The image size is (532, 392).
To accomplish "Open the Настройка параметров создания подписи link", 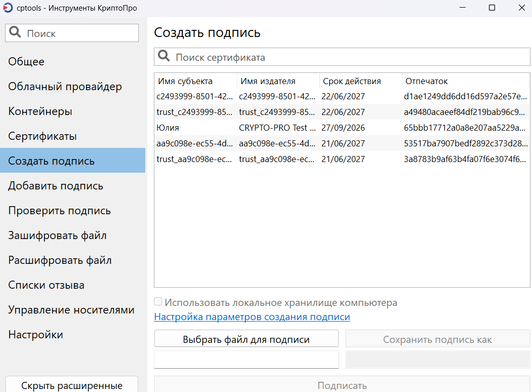I will 252,317.
